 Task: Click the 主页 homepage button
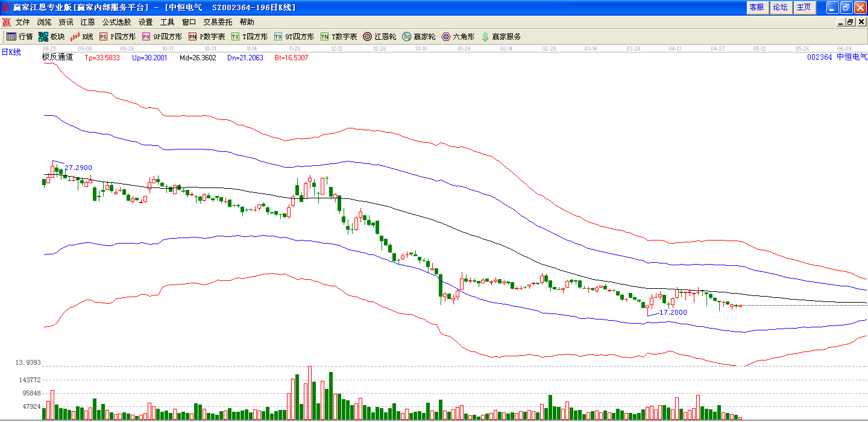click(804, 7)
